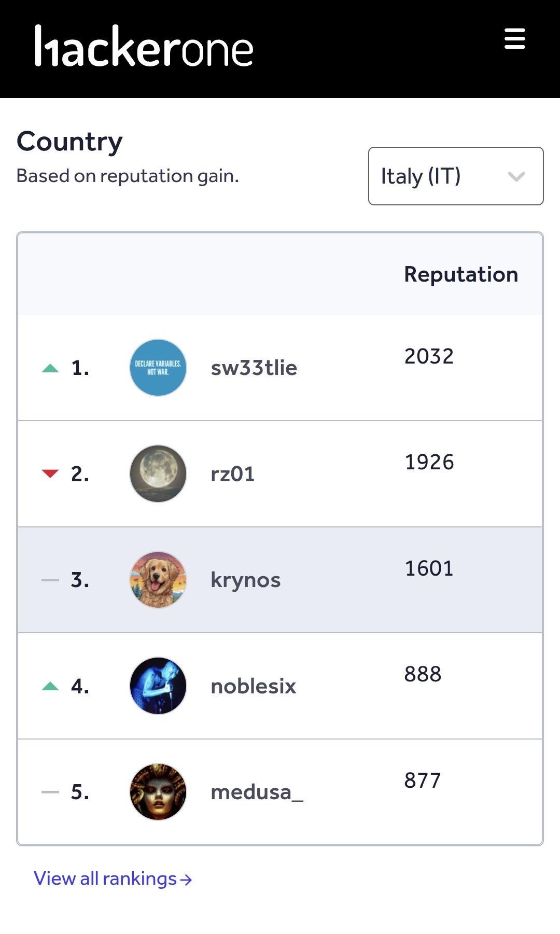Open rz01's profile by username
Screen dimensions: 560x934
pyautogui.click(x=232, y=474)
